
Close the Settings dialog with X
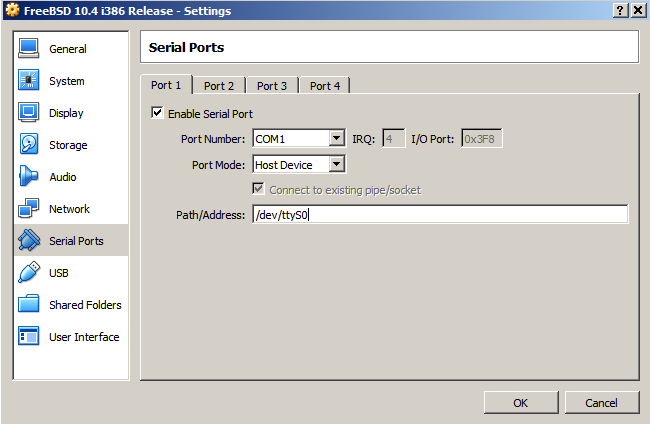point(638,10)
